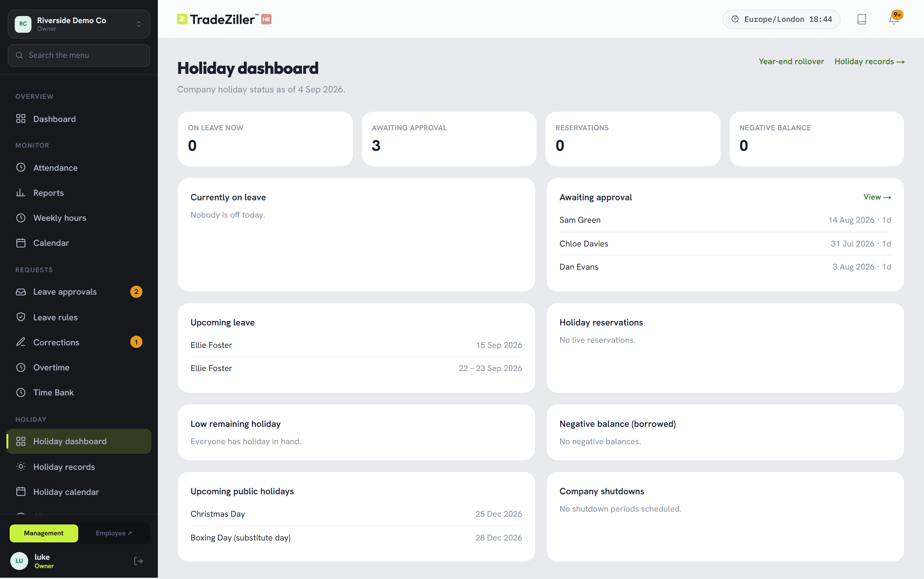Expand the Riverside Demo Co company switcher
This screenshot has height=579, width=924.
pos(79,24)
